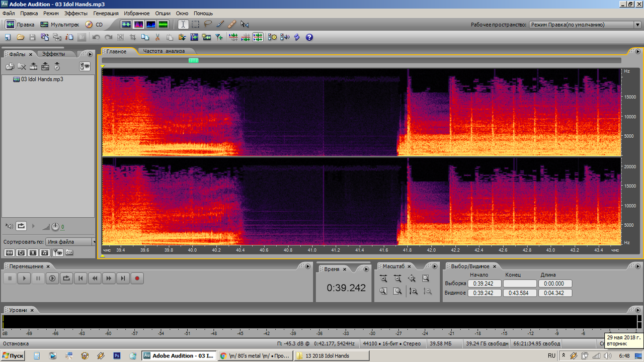Switch to Правка edit view

coord(20,24)
